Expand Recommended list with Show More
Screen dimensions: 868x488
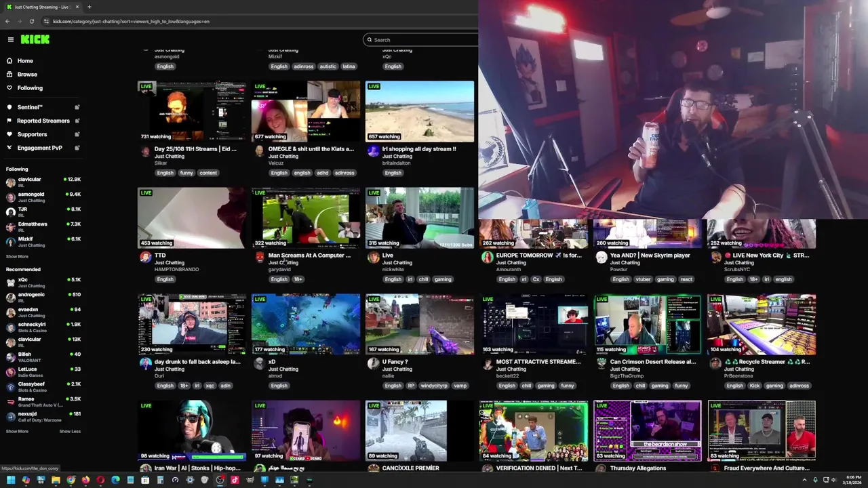click(x=18, y=431)
